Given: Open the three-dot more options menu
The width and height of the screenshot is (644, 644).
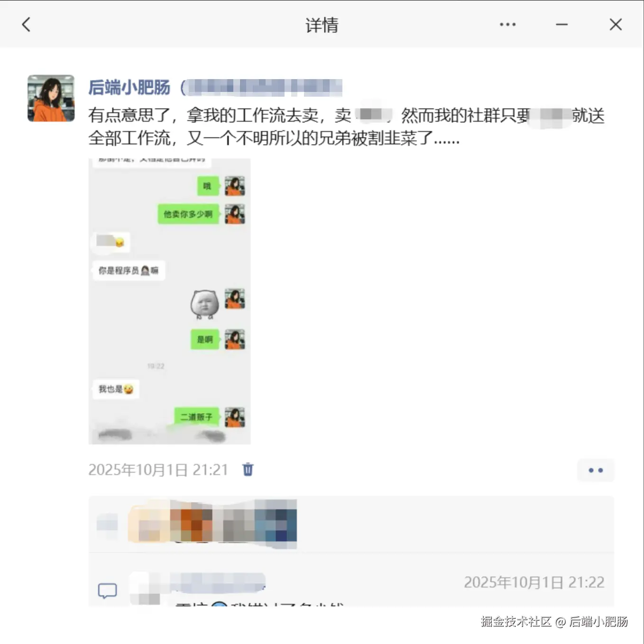Looking at the screenshot, I should click(507, 25).
